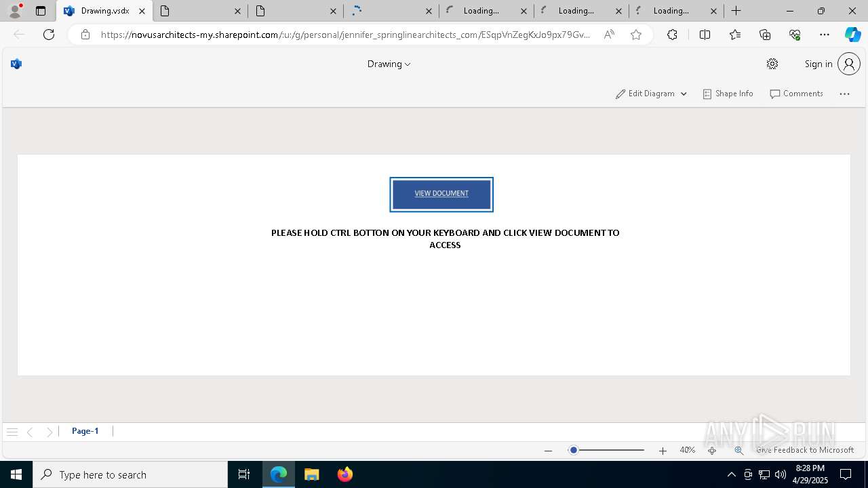Image resolution: width=868 pixels, height=488 pixels.
Task: Add this page to favorites via the star icon
Action: point(636,35)
